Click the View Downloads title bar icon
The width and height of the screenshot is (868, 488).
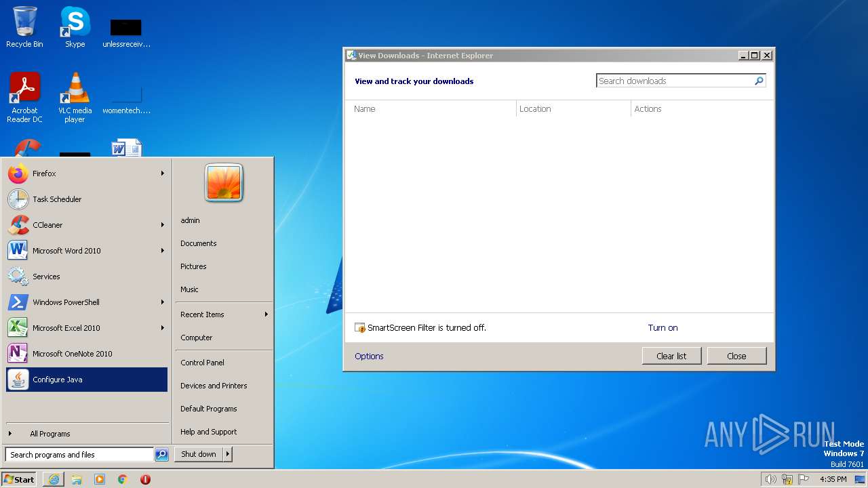(x=352, y=56)
